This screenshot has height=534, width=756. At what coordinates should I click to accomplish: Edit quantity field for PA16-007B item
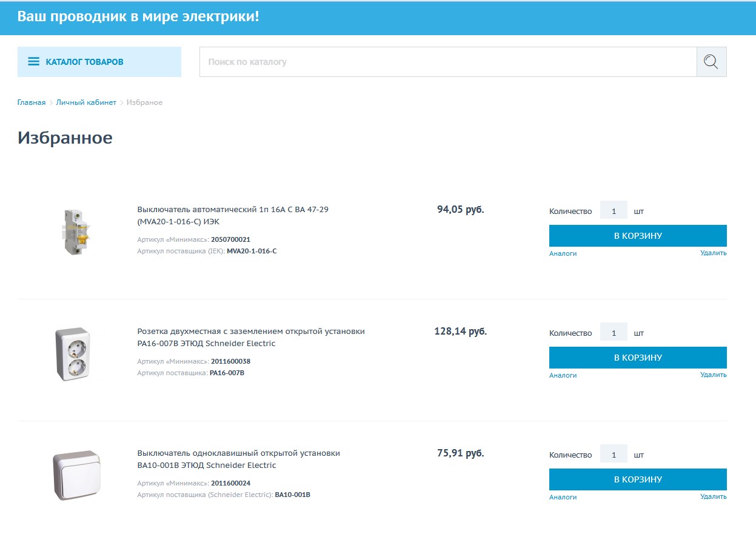coord(614,332)
